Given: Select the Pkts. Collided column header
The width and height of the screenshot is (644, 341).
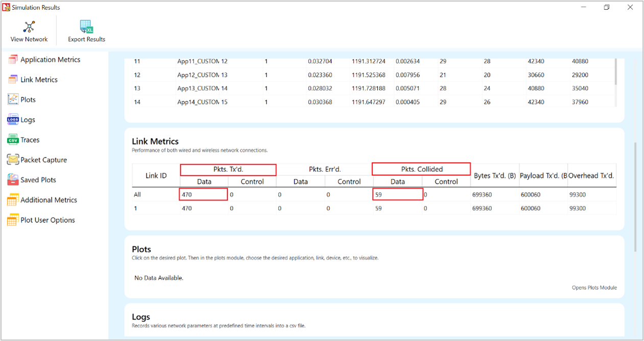Looking at the screenshot, I should (x=421, y=169).
